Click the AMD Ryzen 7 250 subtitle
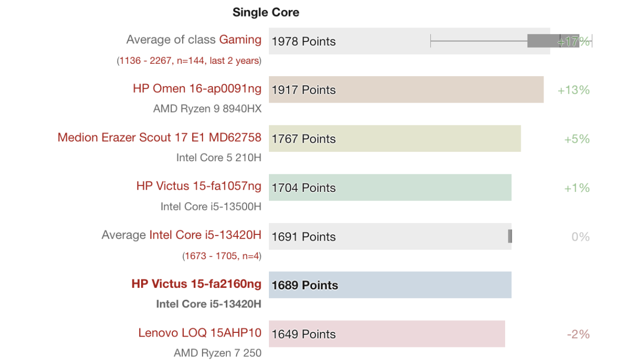Viewport: 623px width, 364px height. 218,353
